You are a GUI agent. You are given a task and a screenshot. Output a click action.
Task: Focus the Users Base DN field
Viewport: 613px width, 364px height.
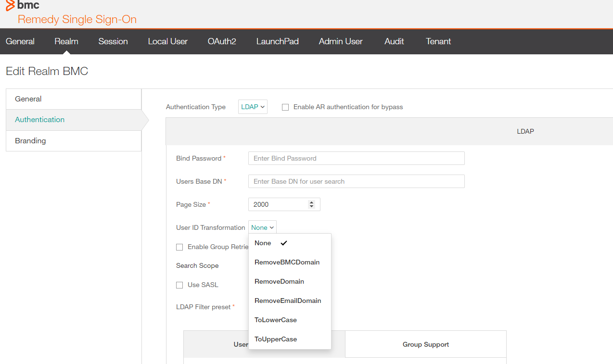click(x=357, y=181)
